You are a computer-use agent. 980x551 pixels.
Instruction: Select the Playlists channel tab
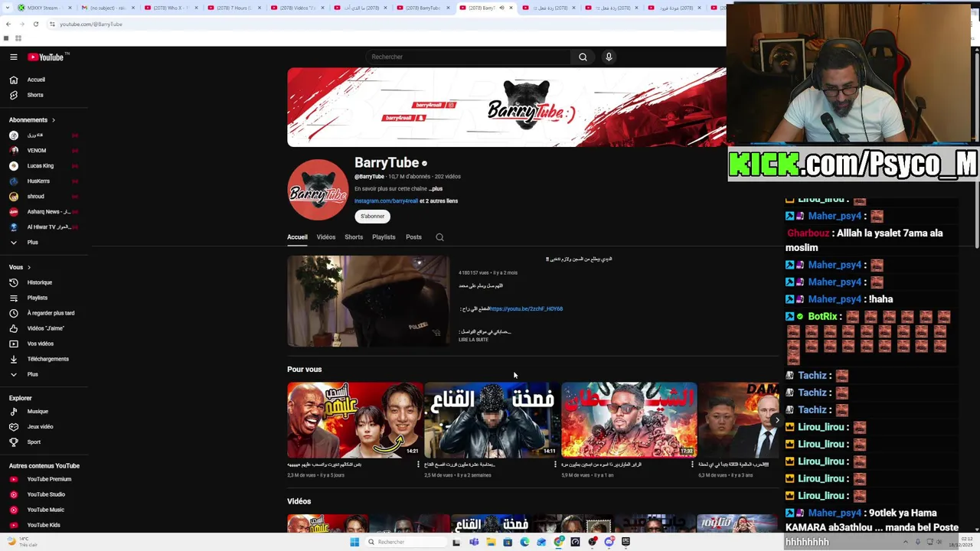(384, 237)
